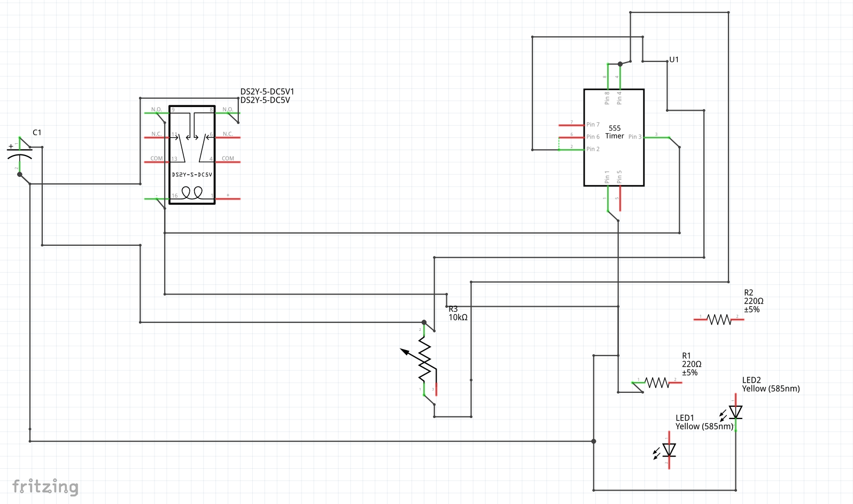Click the R2 220Ω ±5% label
Image resolution: width=853 pixels, height=504 pixels.
click(x=754, y=301)
